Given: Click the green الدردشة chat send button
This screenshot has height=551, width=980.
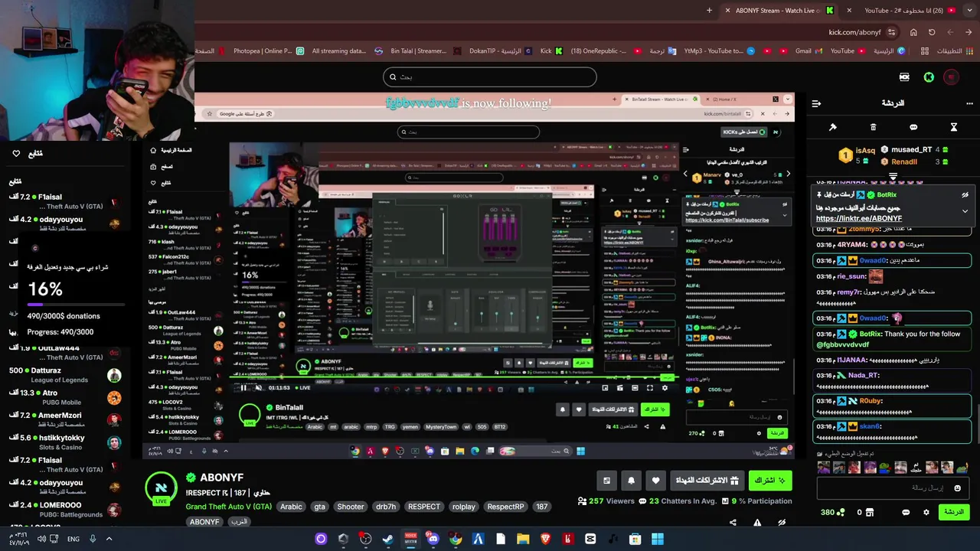Looking at the screenshot, I should 954,512.
